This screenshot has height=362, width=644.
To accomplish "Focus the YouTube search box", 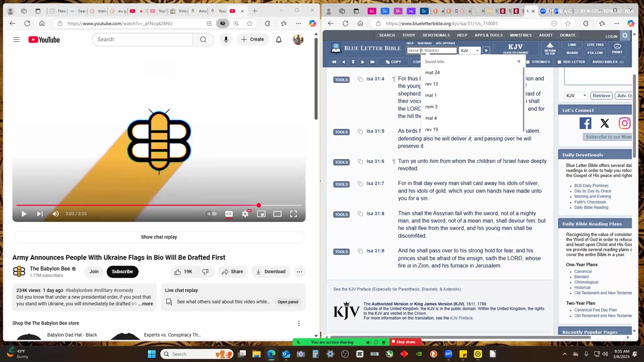I will pos(142,39).
